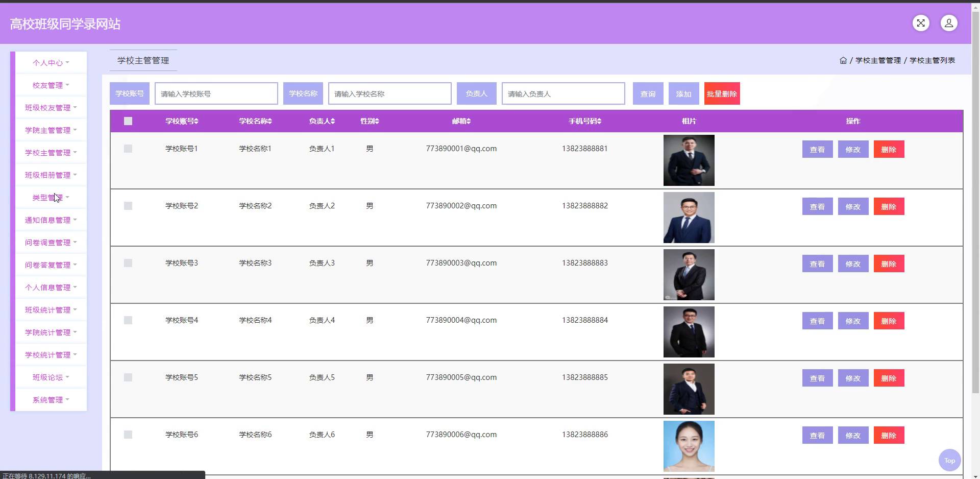Open the photo thumbnail for 负责人4
The height and width of the screenshot is (479, 980).
pyautogui.click(x=689, y=332)
